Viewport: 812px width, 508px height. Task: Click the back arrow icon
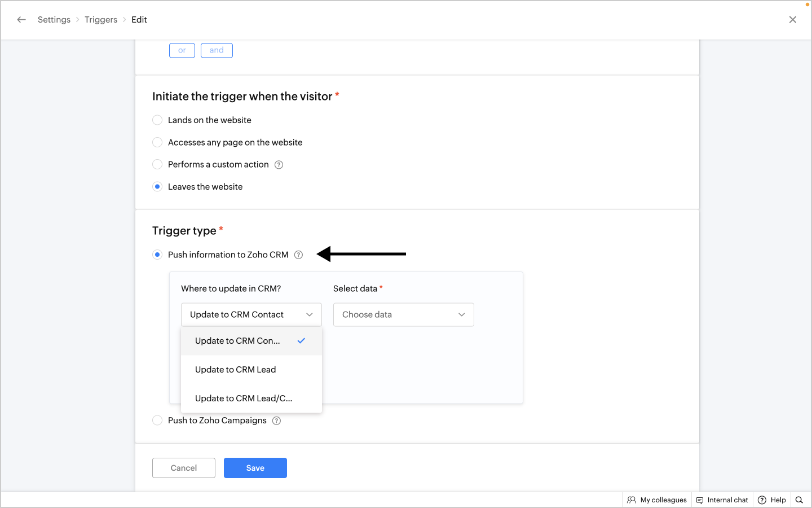pyautogui.click(x=21, y=20)
